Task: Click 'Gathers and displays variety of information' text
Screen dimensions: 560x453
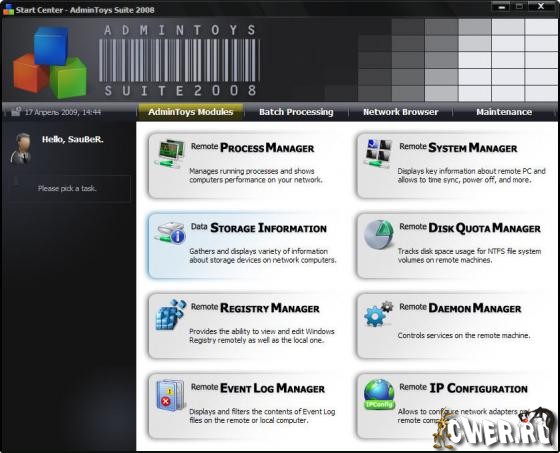Action: tap(262, 255)
